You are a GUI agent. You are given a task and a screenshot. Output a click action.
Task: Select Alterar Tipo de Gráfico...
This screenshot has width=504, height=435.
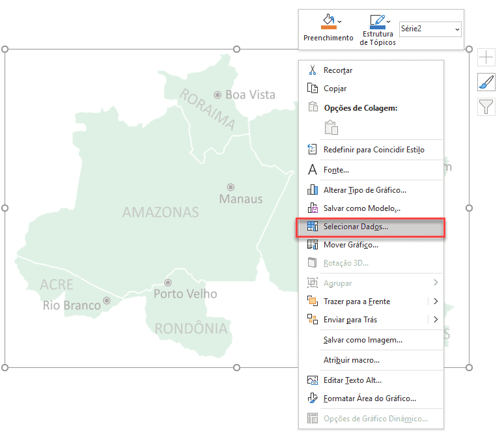click(371, 189)
